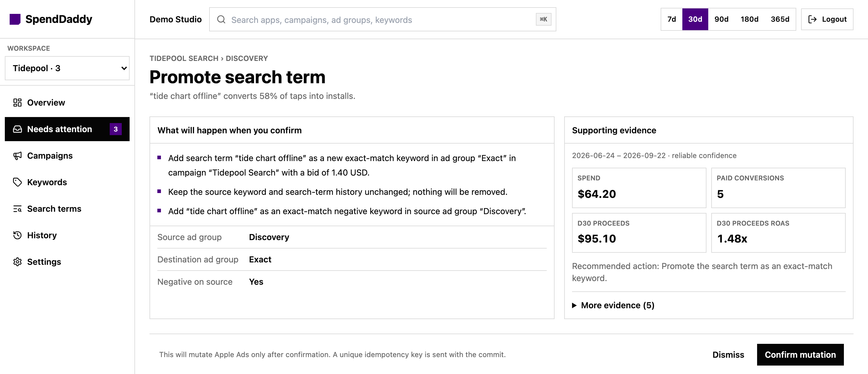The image size is (868, 374).
Task: Go to Keywords section
Action: pyautogui.click(x=67, y=182)
